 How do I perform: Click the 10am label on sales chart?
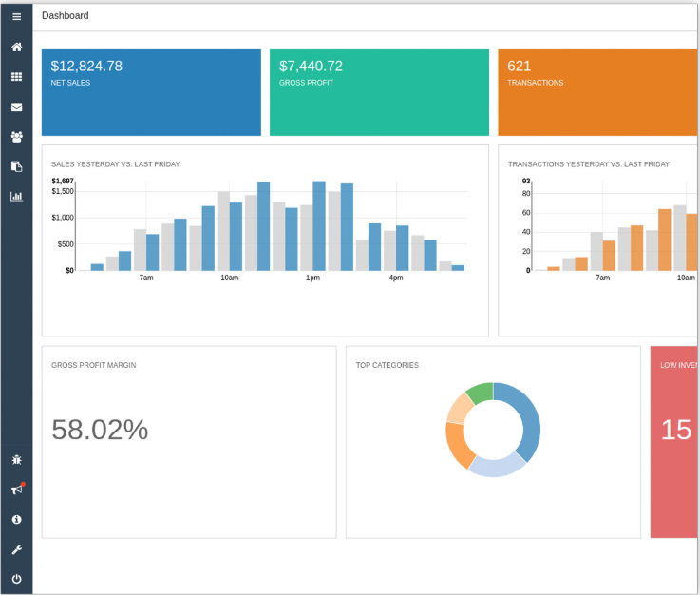[230, 278]
